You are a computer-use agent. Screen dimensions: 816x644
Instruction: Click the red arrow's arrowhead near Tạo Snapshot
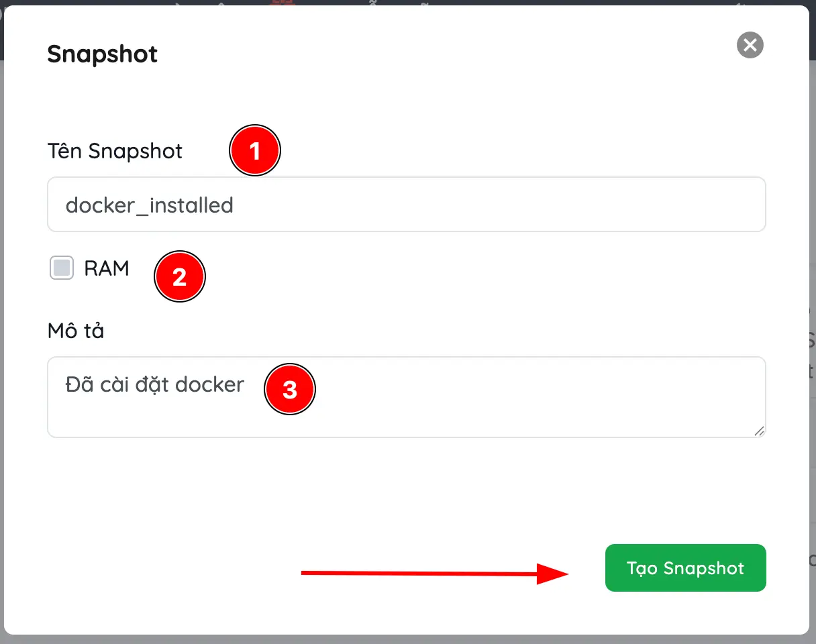pos(553,574)
